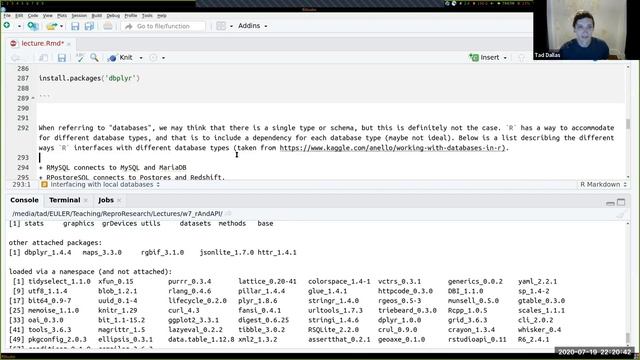Open the kaggle working-with-databases link
This screenshot has height=360, width=640.
click(392, 148)
